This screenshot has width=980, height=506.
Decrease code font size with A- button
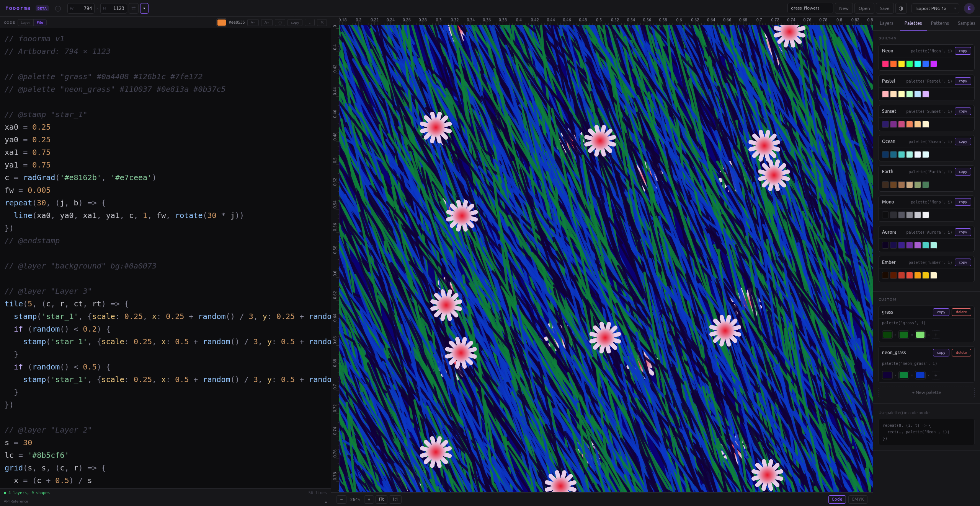(x=253, y=23)
